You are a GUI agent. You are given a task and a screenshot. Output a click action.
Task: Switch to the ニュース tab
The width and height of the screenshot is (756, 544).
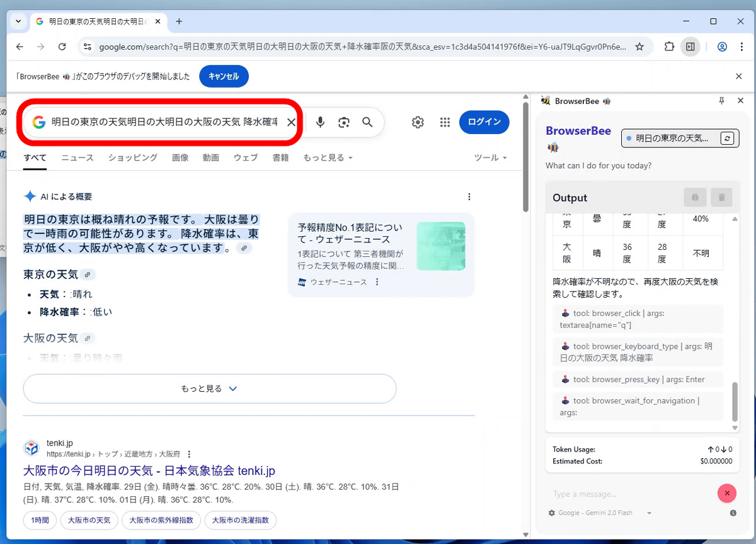[77, 157]
